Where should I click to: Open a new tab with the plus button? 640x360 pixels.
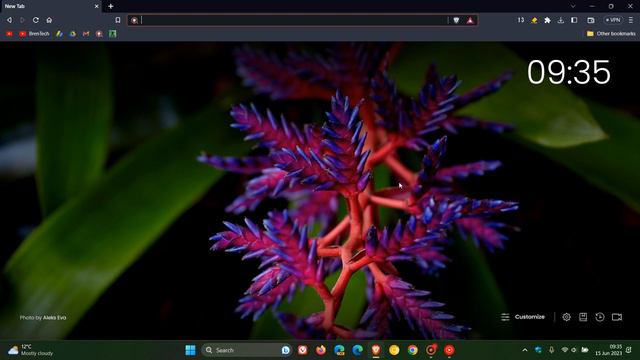(111, 6)
